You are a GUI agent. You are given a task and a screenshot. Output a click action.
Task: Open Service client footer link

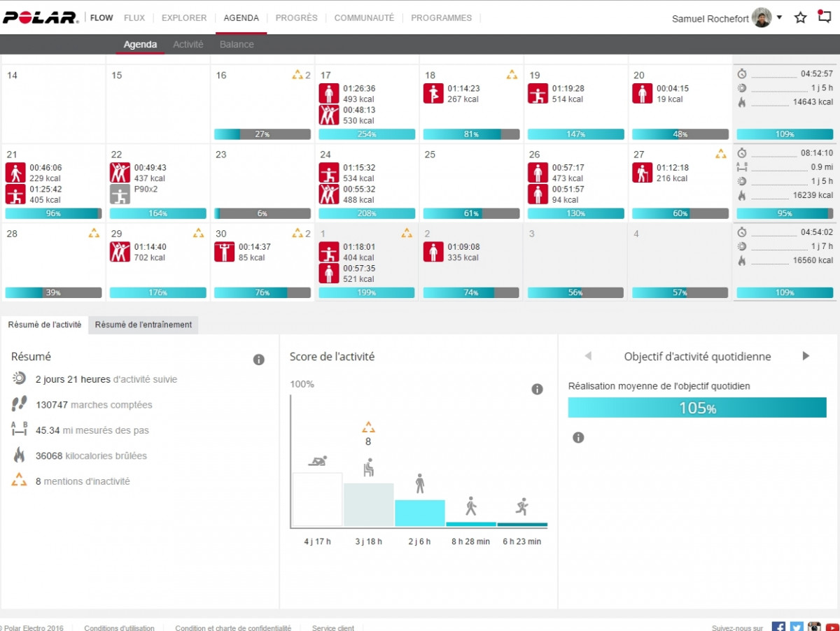point(333,628)
